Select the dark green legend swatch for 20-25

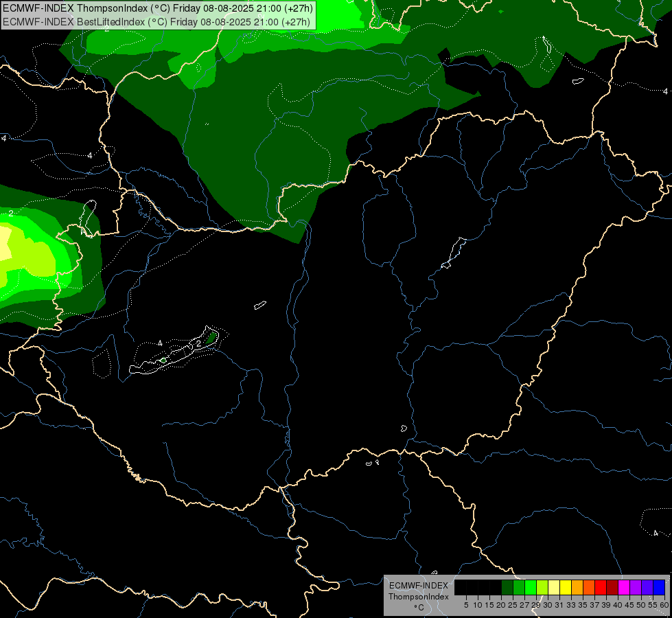[507, 587]
